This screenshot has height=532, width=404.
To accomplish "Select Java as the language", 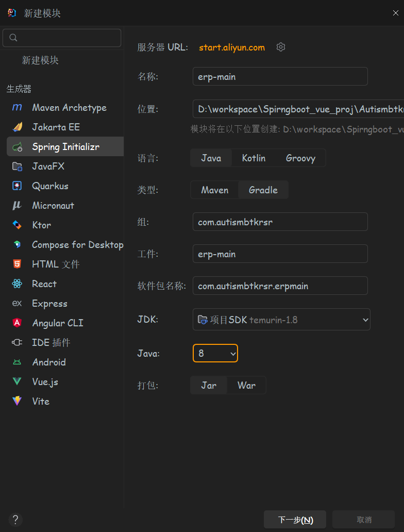I will (211, 158).
